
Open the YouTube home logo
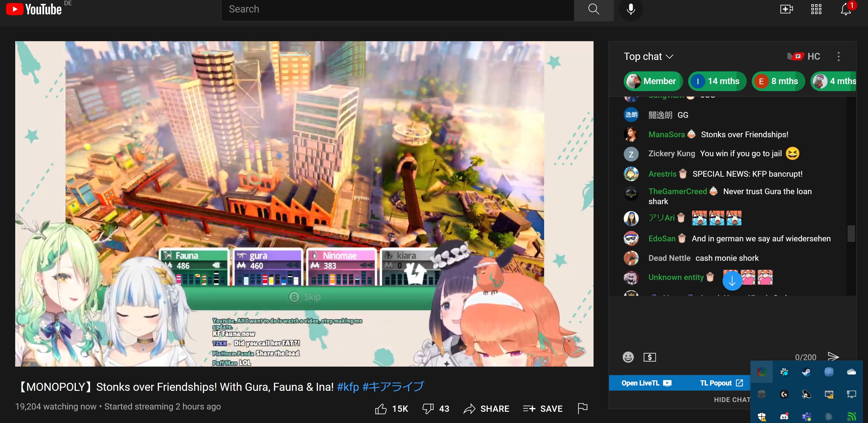tap(34, 9)
